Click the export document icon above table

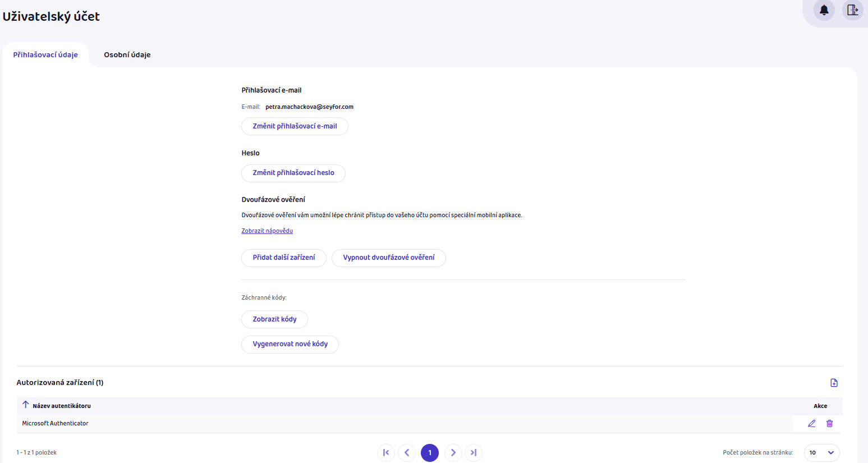834,383
